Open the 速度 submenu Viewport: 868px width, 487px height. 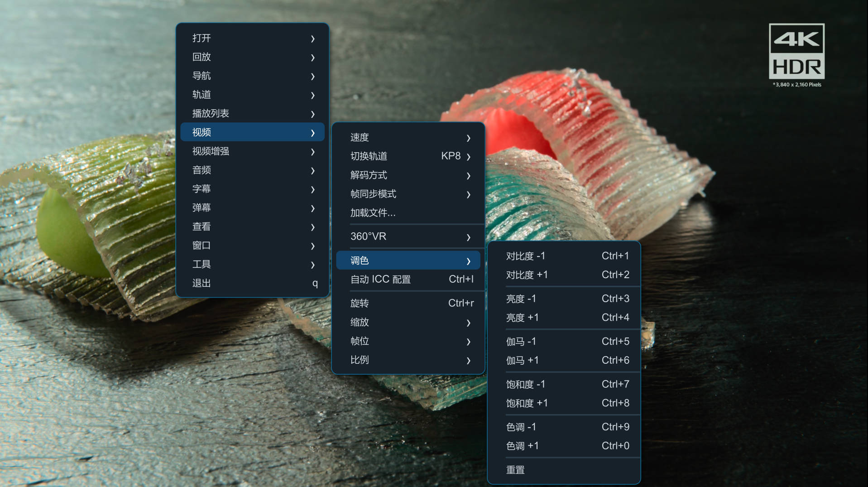[408, 137]
